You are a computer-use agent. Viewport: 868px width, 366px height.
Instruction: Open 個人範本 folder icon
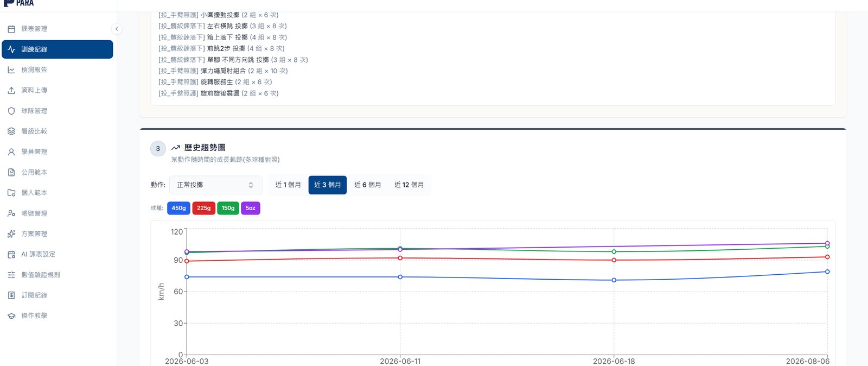(11, 193)
